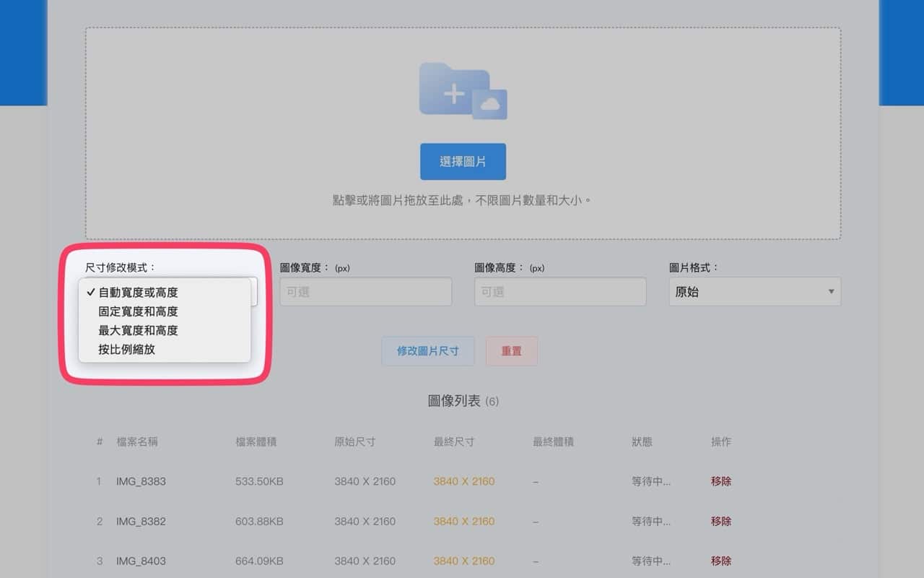The image size is (924, 578).
Task: Choose 固定寬度和高度 resize mode option
Action: pyautogui.click(x=138, y=311)
